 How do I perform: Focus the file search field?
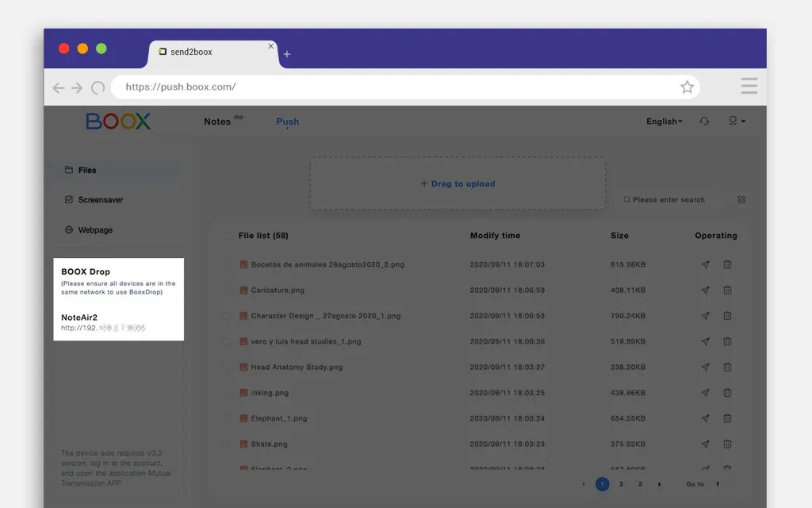670,200
